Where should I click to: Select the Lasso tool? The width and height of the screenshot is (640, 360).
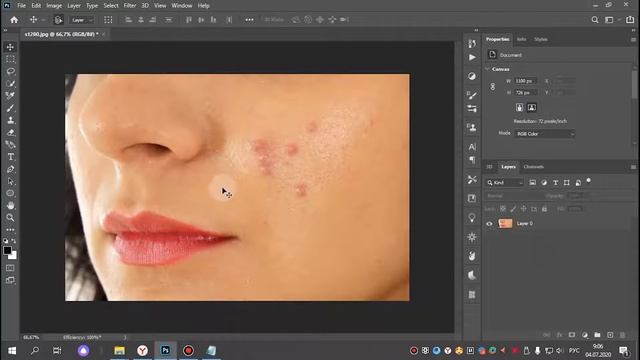10,71
